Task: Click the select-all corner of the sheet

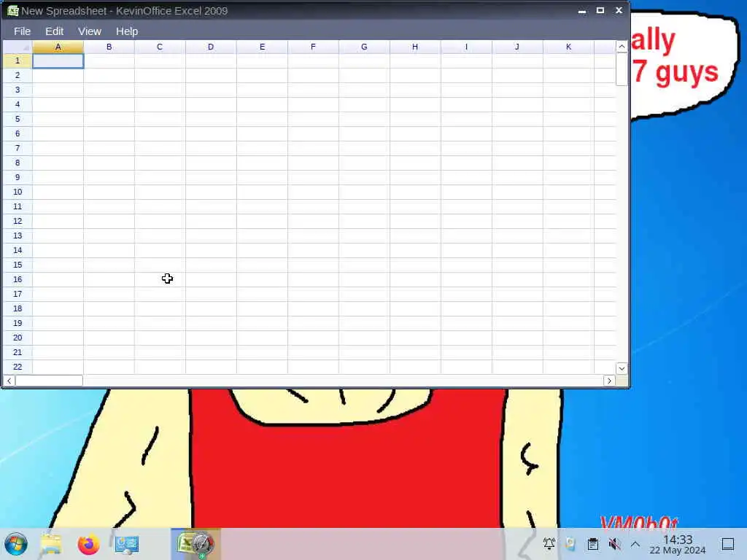Action: point(18,47)
